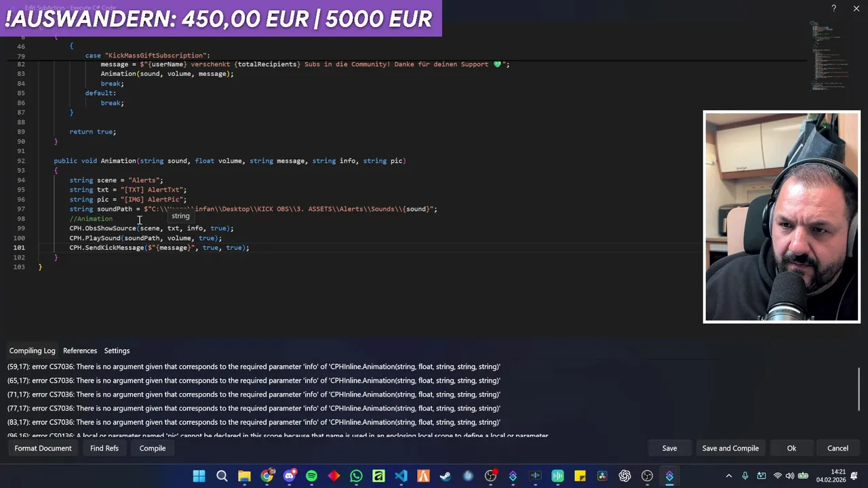Click the Compile button
This screenshot has height=488, width=868.
[x=153, y=448]
